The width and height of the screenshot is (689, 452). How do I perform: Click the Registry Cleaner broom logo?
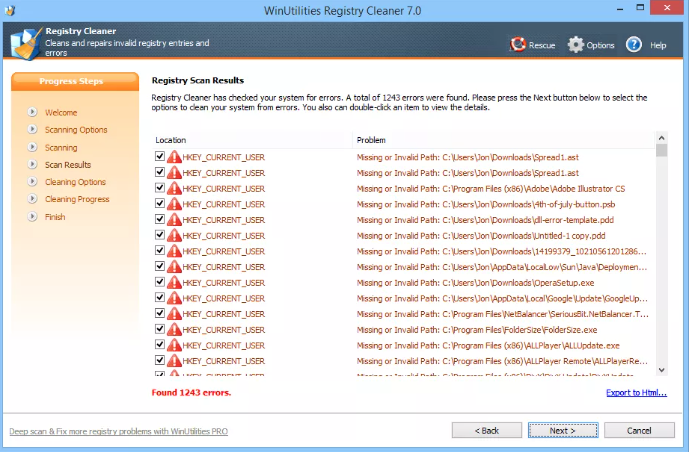coord(26,43)
